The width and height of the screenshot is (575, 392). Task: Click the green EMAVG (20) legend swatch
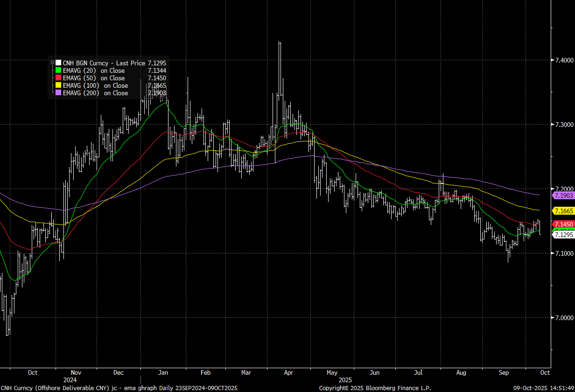tap(58, 70)
